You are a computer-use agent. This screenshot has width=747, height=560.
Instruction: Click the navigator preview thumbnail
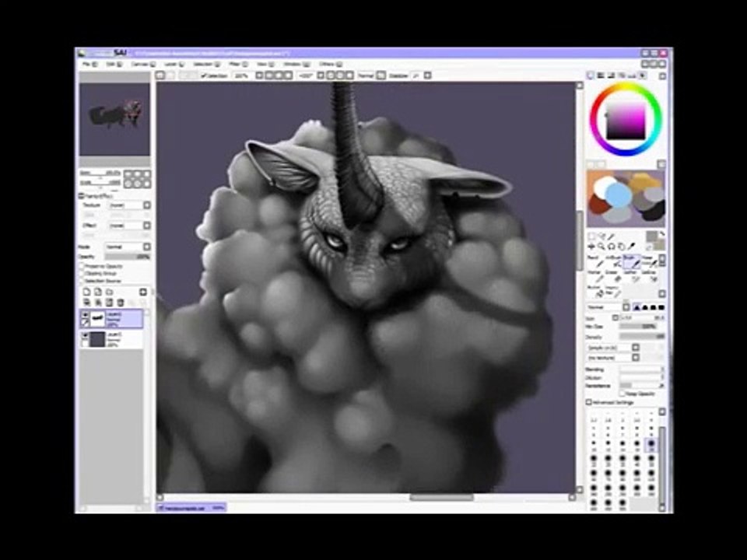tap(115, 119)
